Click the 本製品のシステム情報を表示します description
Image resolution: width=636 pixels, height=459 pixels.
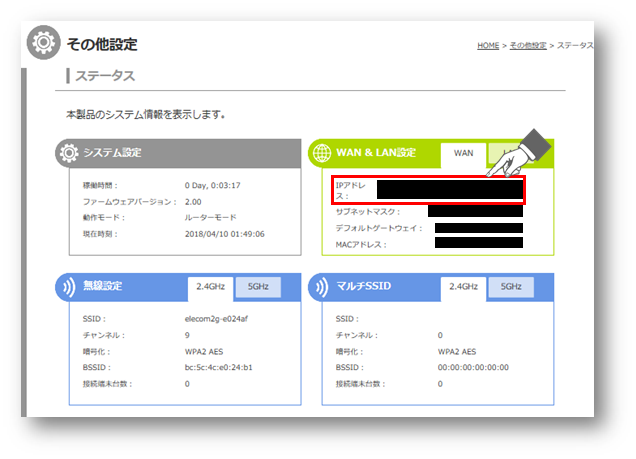[146, 115]
